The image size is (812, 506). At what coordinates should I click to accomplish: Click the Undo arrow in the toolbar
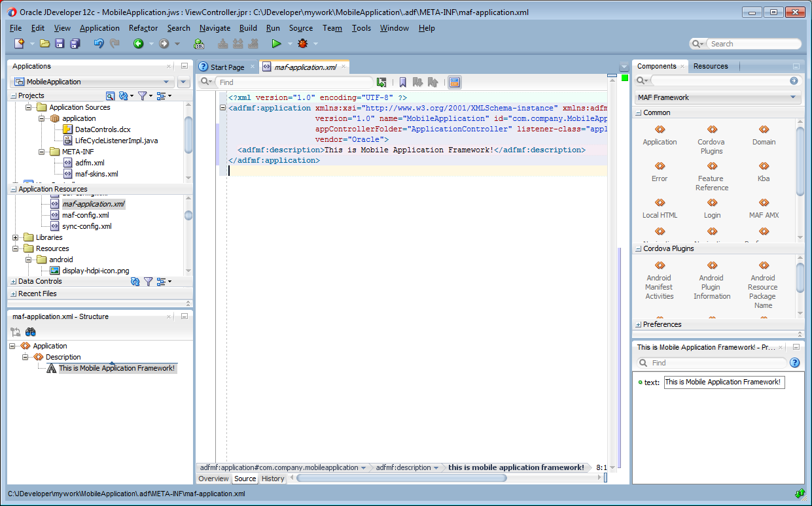[x=98, y=44]
